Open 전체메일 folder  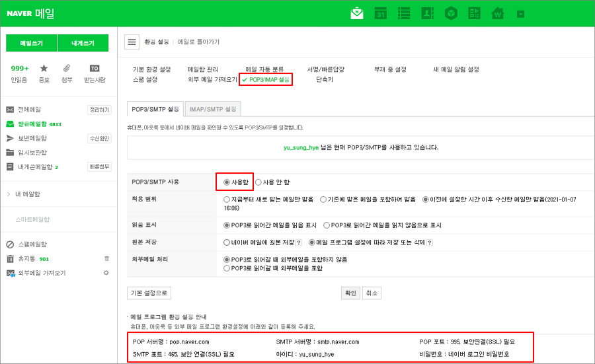[29, 110]
